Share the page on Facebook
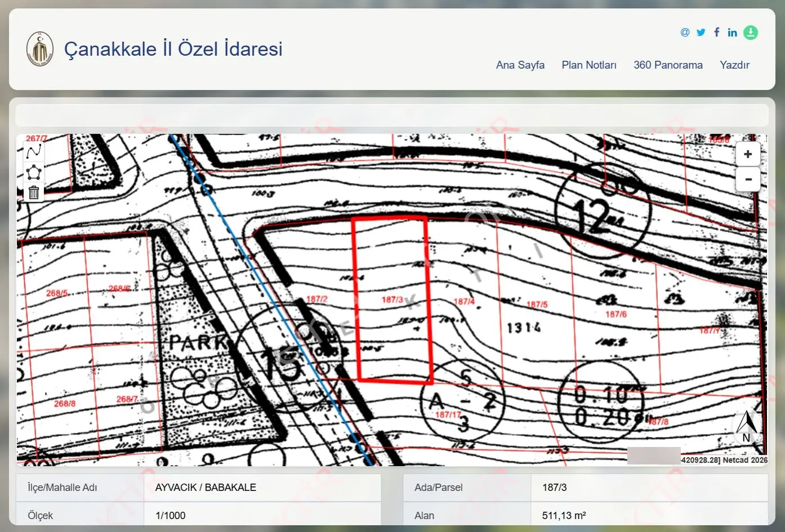 coord(716,32)
